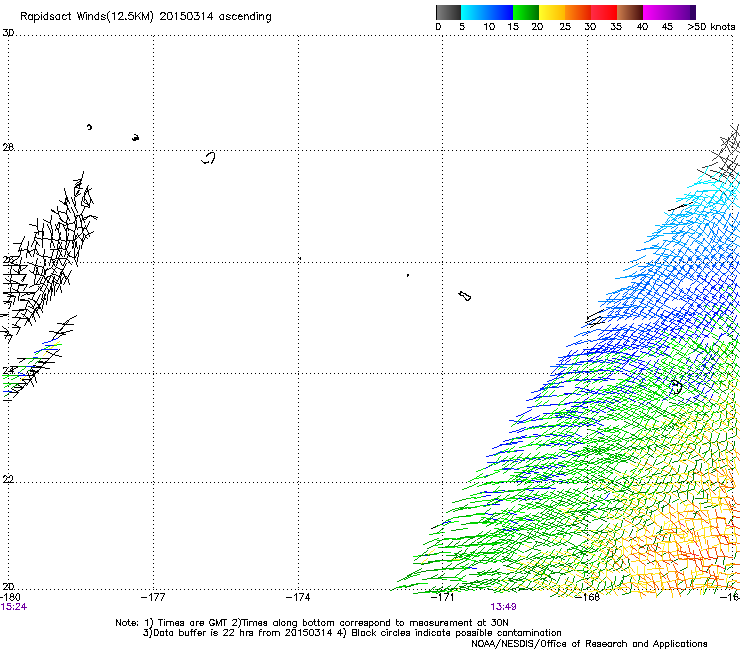Click the longitude label '-180'

(10, 597)
